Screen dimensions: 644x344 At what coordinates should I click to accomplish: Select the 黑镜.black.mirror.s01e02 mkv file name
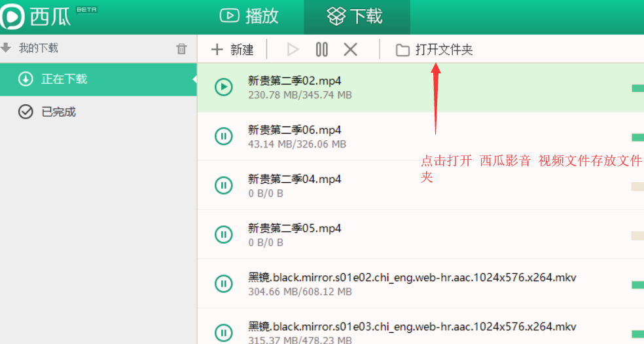tap(412, 277)
